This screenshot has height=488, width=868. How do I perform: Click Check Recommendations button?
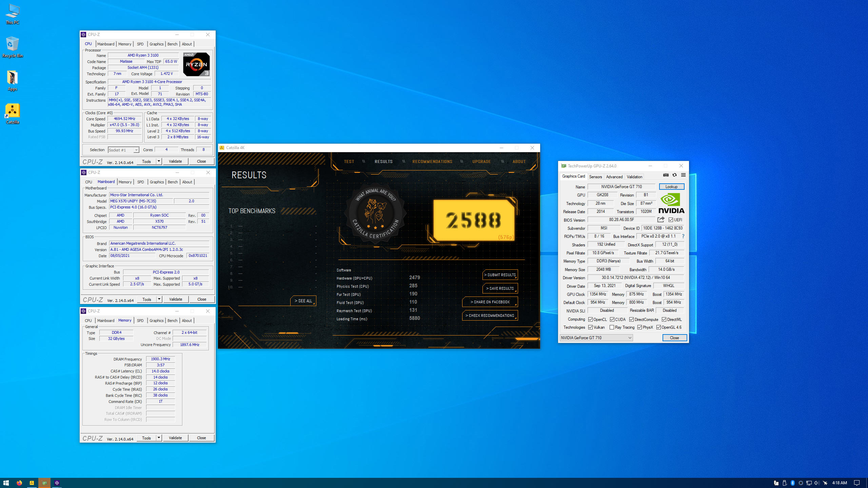(490, 316)
